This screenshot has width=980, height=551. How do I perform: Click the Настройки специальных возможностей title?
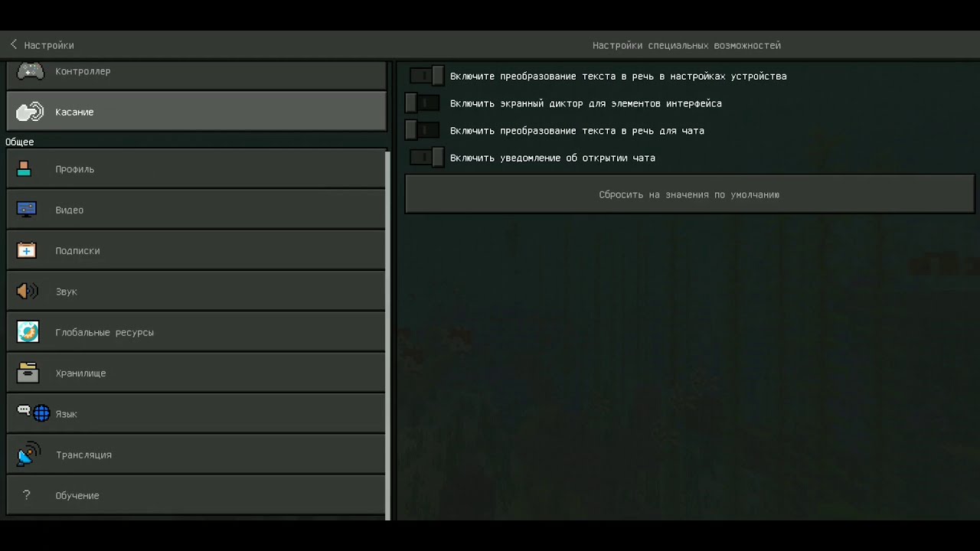click(x=687, y=45)
